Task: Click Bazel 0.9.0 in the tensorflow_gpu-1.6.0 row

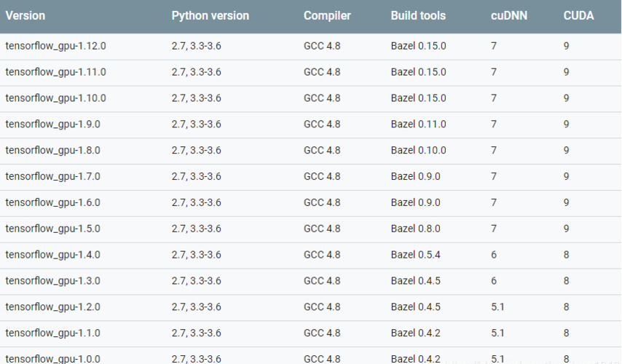Action: click(x=415, y=202)
